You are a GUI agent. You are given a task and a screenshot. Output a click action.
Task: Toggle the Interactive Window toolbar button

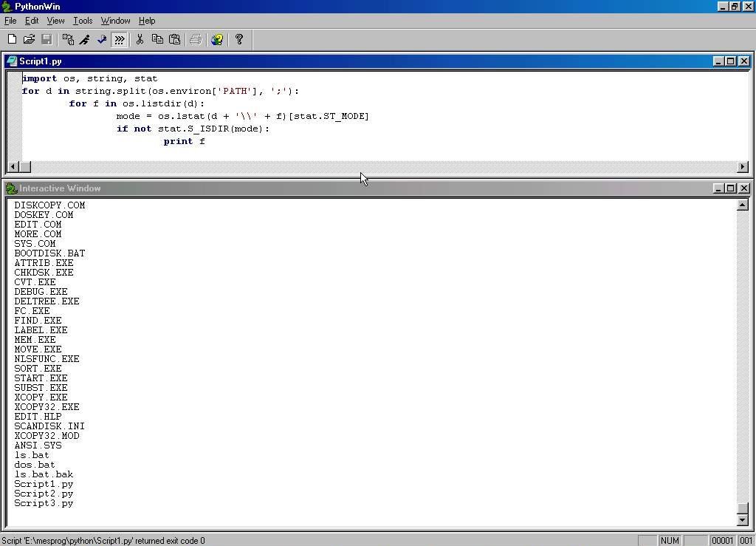pyautogui.click(x=120, y=40)
